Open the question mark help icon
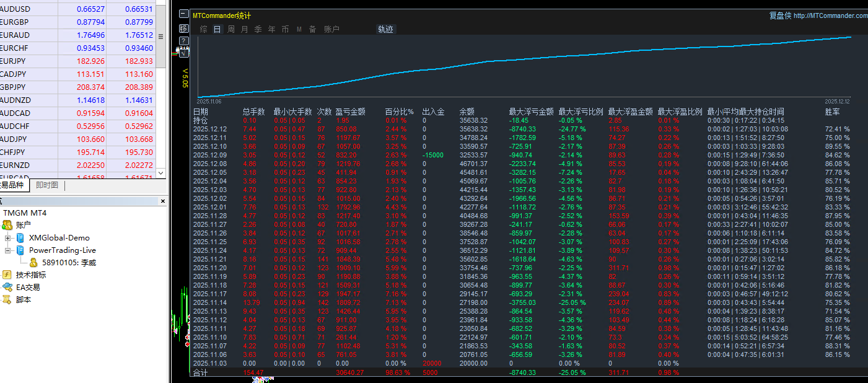Screen dimensions: 868x383 pyautogui.click(x=183, y=41)
